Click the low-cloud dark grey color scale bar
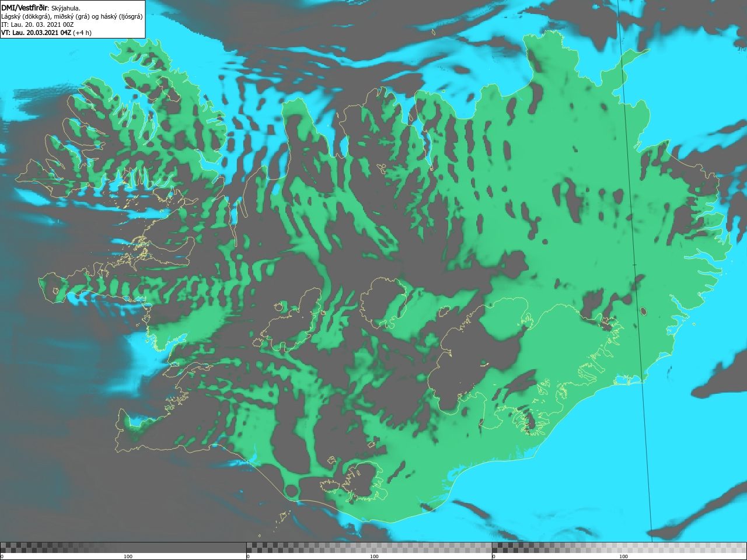 point(123,547)
